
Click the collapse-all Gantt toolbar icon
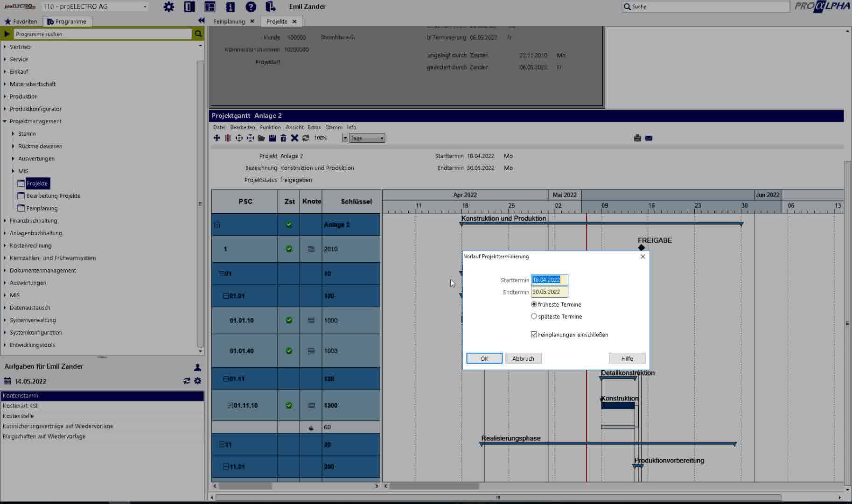[250, 138]
